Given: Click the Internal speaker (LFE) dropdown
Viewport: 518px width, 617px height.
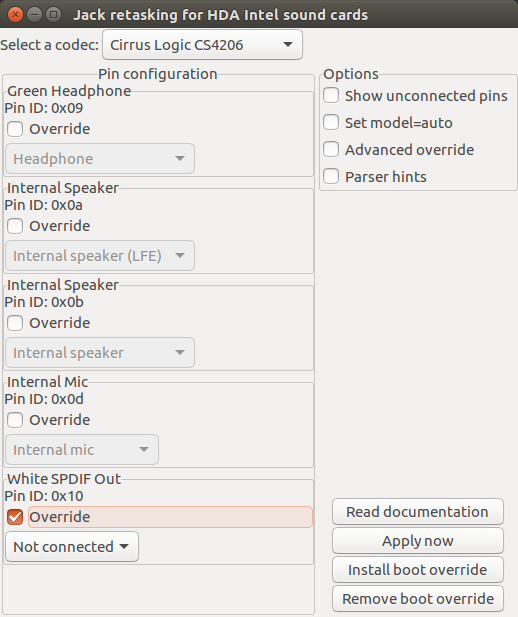Looking at the screenshot, I should [100, 256].
